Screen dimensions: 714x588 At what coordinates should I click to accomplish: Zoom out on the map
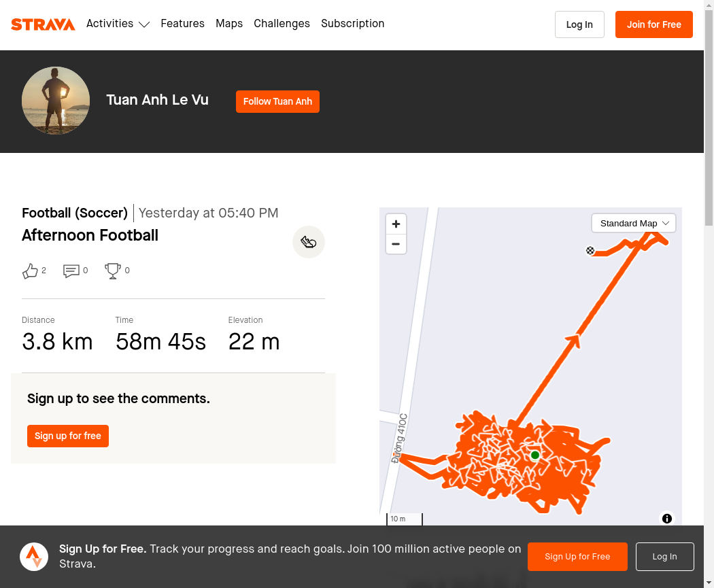tap(396, 244)
